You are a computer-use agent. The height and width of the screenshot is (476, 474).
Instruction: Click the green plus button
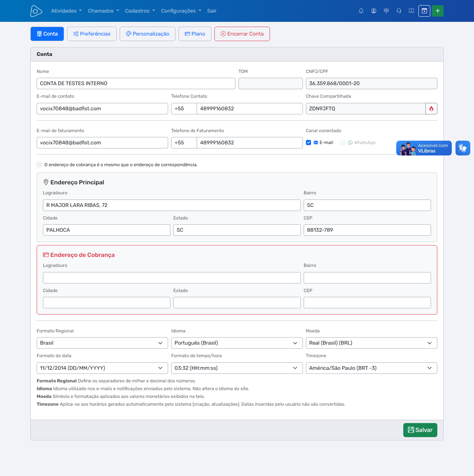click(438, 11)
